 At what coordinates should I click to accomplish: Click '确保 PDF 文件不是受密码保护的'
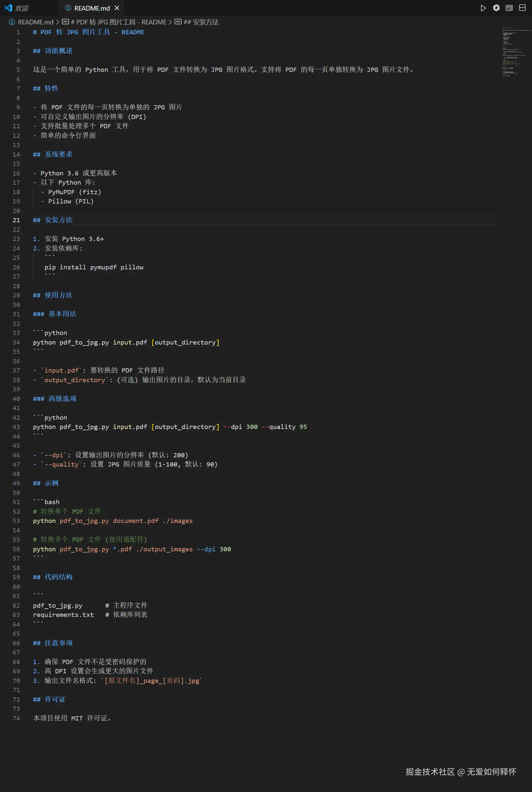pyautogui.click(x=95, y=662)
